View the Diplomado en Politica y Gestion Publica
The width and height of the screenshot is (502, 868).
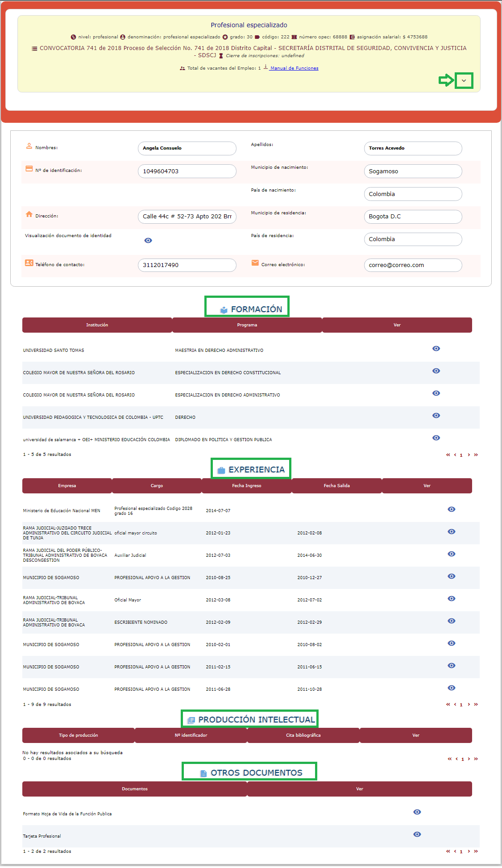pyautogui.click(x=436, y=438)
